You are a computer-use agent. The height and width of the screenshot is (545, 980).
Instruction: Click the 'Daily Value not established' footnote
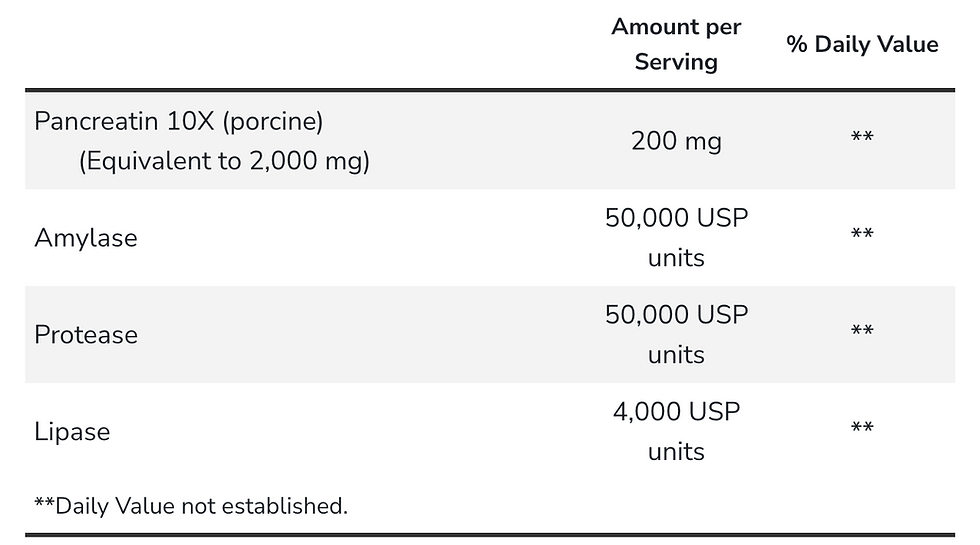191,506
